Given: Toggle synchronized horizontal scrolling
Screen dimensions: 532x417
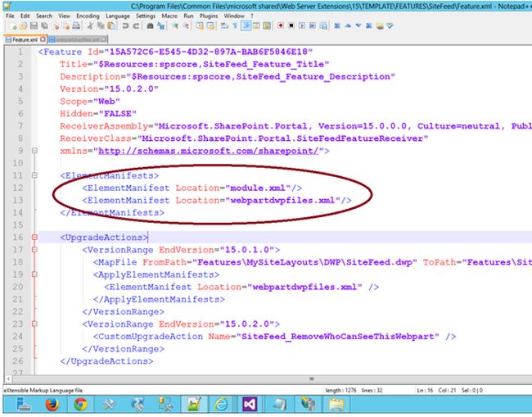Looking at the screenshot, I should coord(210,26).
